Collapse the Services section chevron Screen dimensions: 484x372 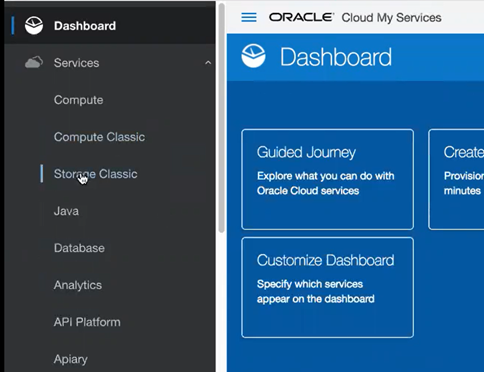click(x=208, y=63)
